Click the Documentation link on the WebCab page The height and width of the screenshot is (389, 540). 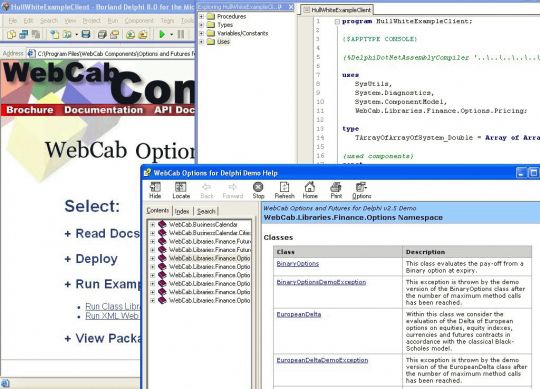(x=104, y=110)
